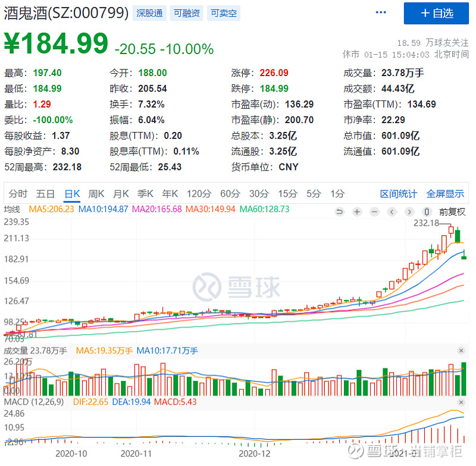Click the 2020-10 date axis label
This screenshot has width=476, height=466.
pyautogui.click(x=71, y=454)
